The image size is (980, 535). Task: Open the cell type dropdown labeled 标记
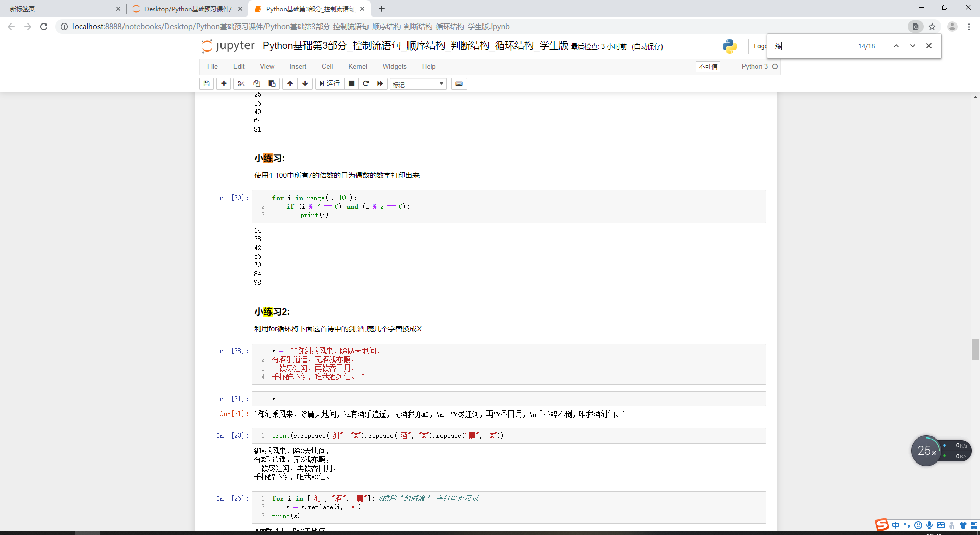coord(418,84)
